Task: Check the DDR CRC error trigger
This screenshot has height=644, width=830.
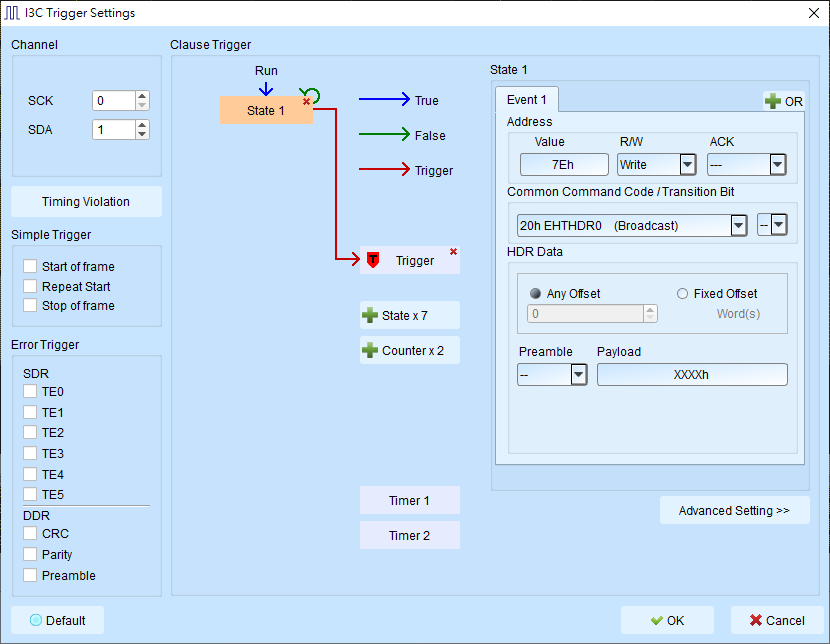Action: [30, 533]
